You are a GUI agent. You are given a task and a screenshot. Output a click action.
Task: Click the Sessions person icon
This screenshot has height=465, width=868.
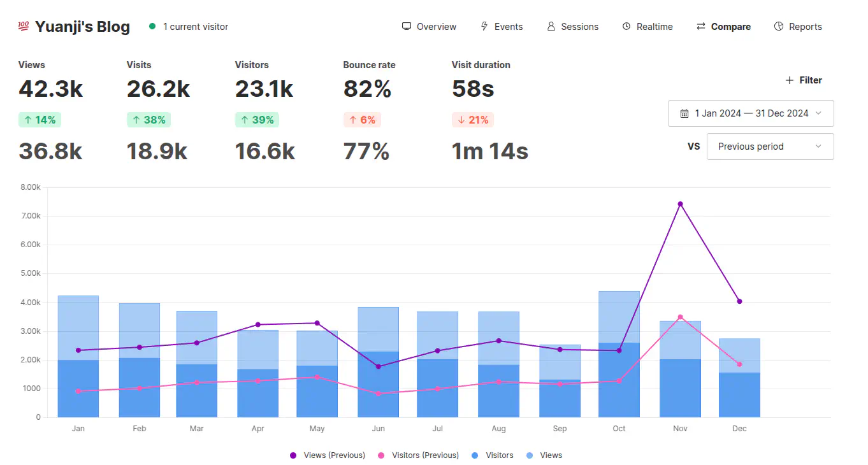[x=551, y=27]
